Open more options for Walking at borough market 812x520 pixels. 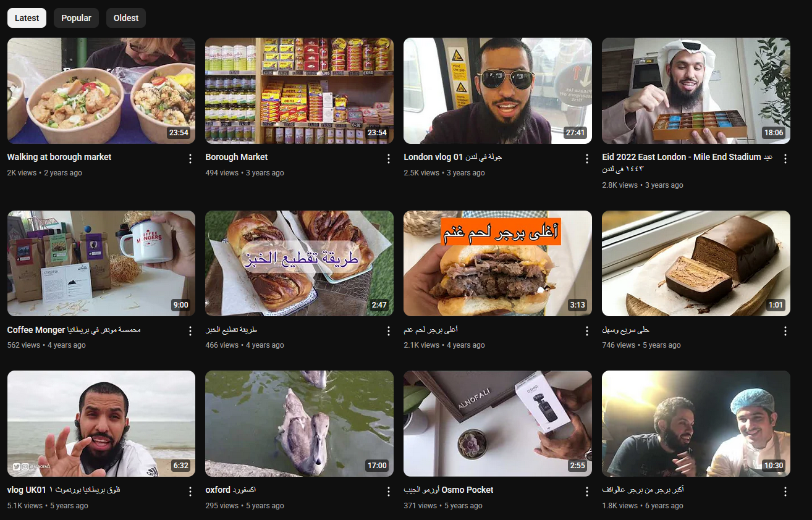[190, 159]
